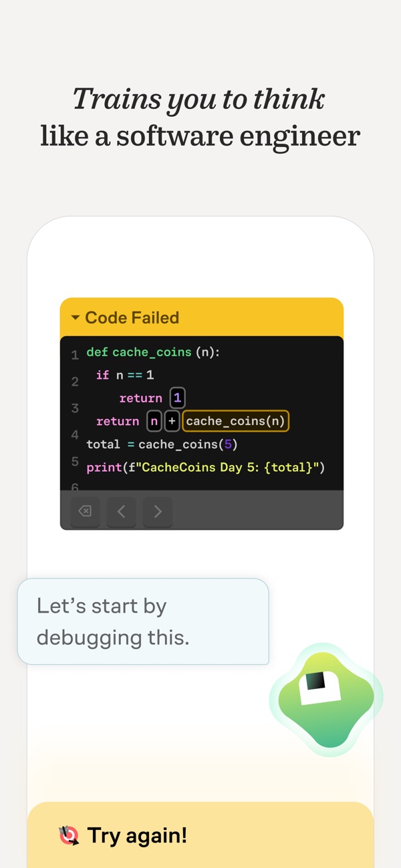Click the 'like a software engineer' headline
Viewport: 401px width, 868px height.
point(200,136)
